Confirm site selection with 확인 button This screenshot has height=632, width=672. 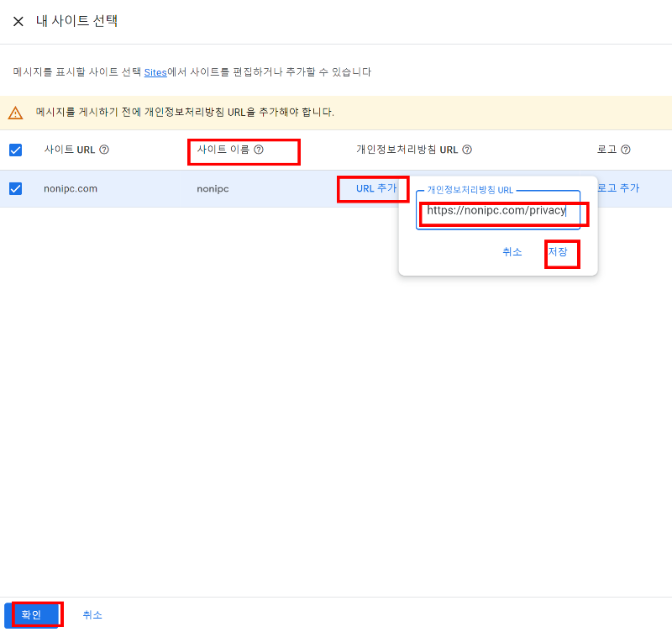coord(32,614)
